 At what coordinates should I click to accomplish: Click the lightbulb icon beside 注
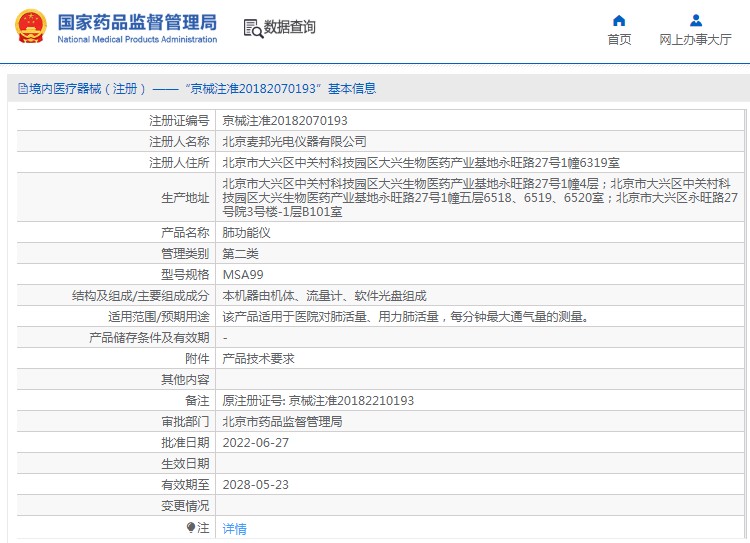[191, 527]
